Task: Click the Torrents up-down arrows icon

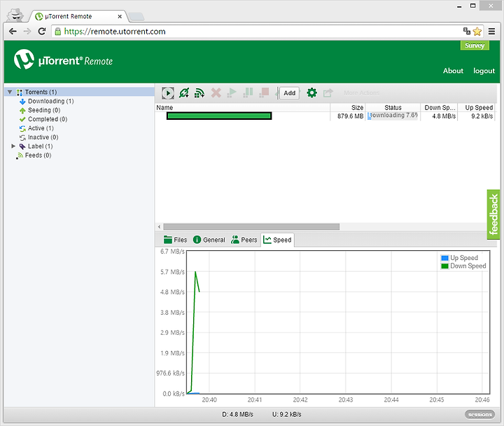Action: coord(20,92)
